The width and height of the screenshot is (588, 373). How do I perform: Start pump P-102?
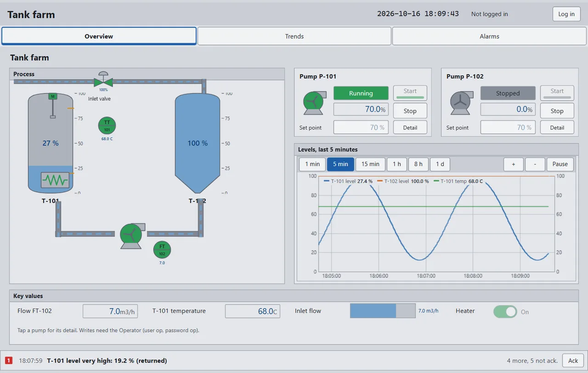(557, 93)
